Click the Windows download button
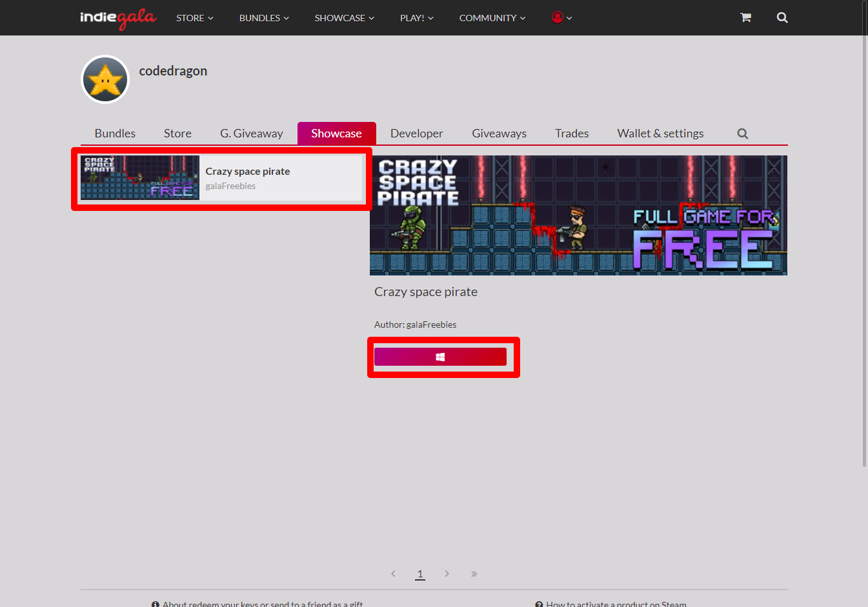 [x=440, y=357]
